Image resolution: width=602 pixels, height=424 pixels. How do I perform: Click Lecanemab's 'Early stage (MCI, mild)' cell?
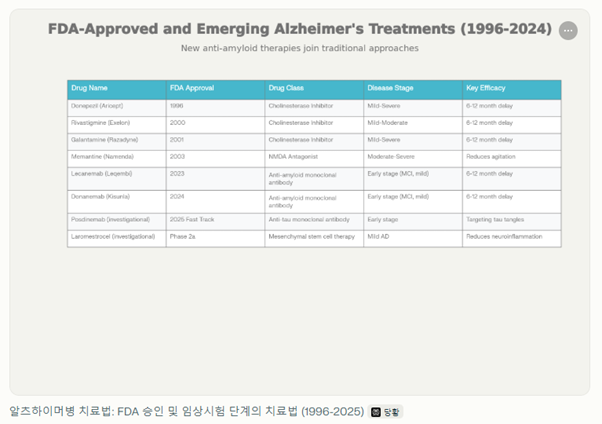tap(413, 179)
